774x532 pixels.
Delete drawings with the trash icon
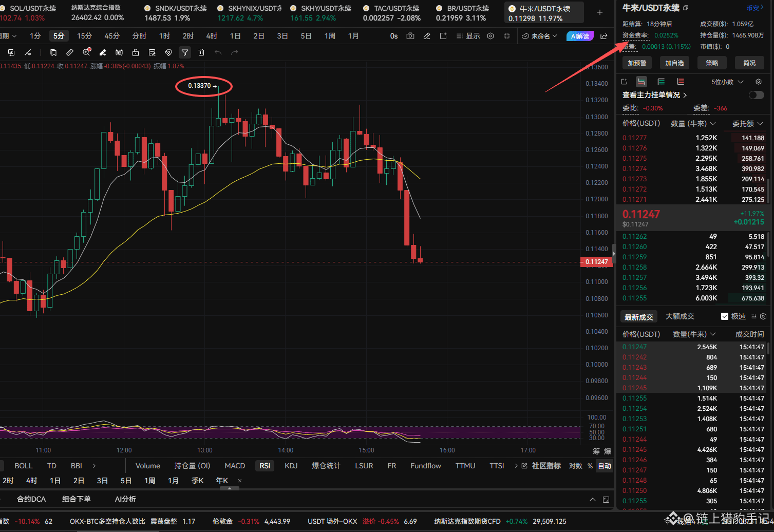pyautogui.click(x=201, y=52)
